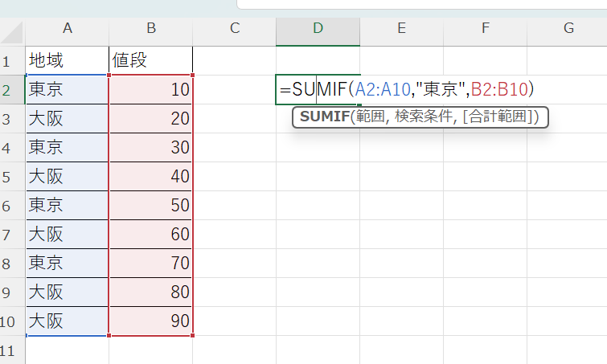Select cell B2 with value 10
The height and width of the screenshot is (364, 607).
(150, 89)
